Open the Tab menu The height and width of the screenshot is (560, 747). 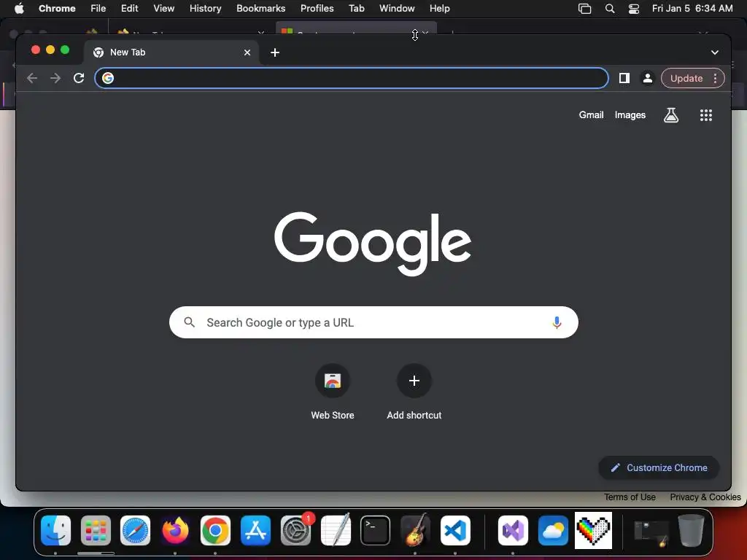coord(356,8)
